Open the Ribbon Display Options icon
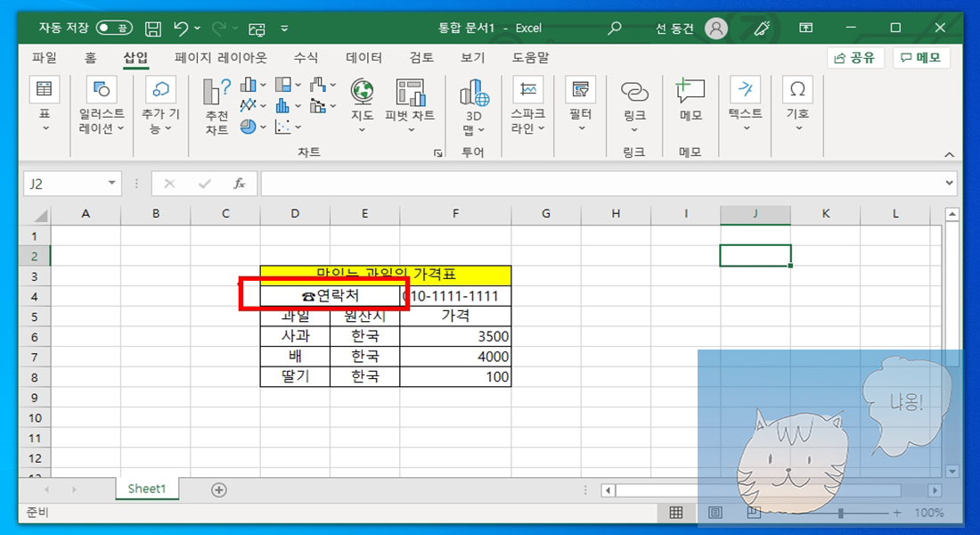Image resolution: width=980 pixels, height=535 pixels. click(806, 29)
